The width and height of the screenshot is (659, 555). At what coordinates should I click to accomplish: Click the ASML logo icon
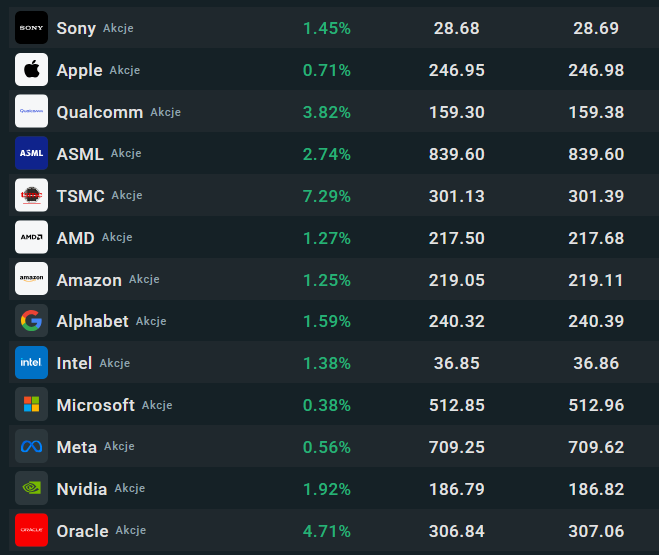click(31, 154)
